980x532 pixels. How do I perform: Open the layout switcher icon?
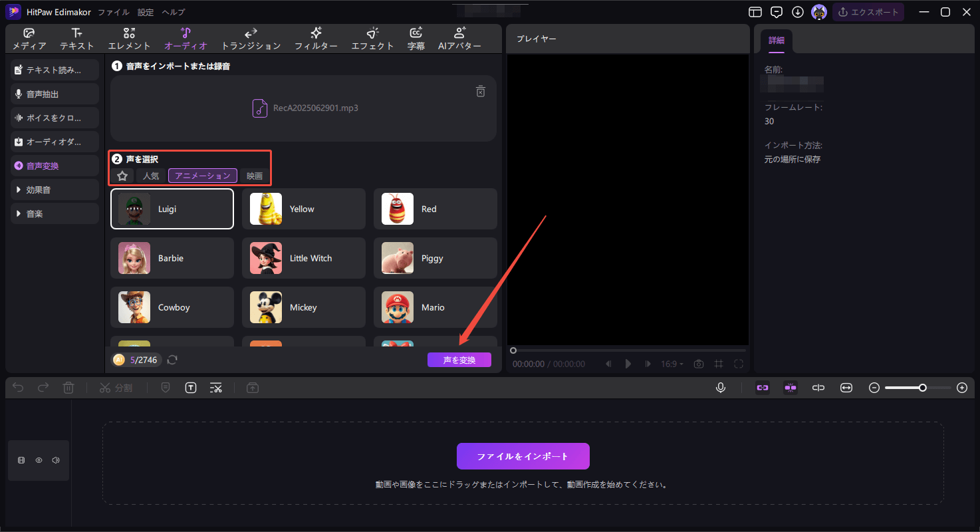[755, 12]
